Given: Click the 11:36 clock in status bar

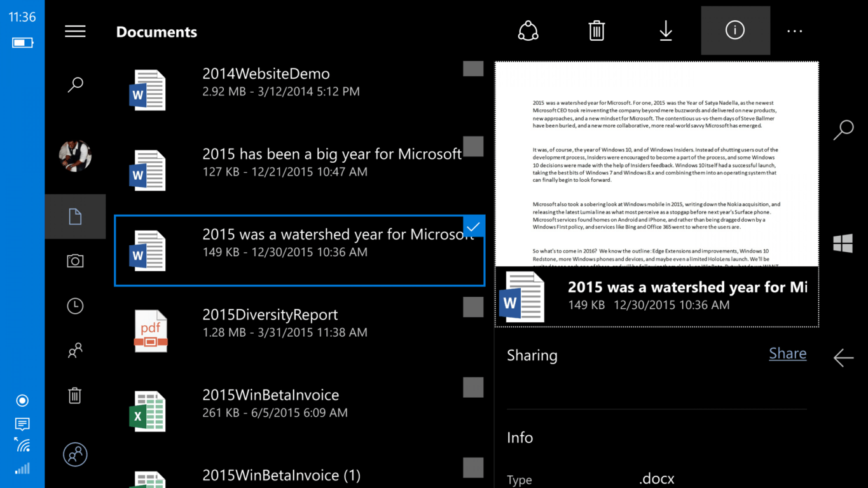Looking at the screenshot, I should [x=22, y=17].
